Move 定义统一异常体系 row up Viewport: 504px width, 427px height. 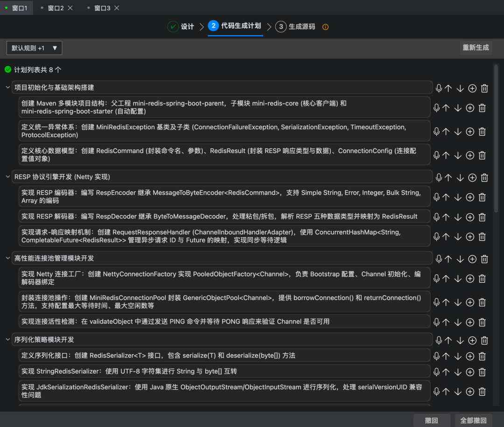point(446,132)
